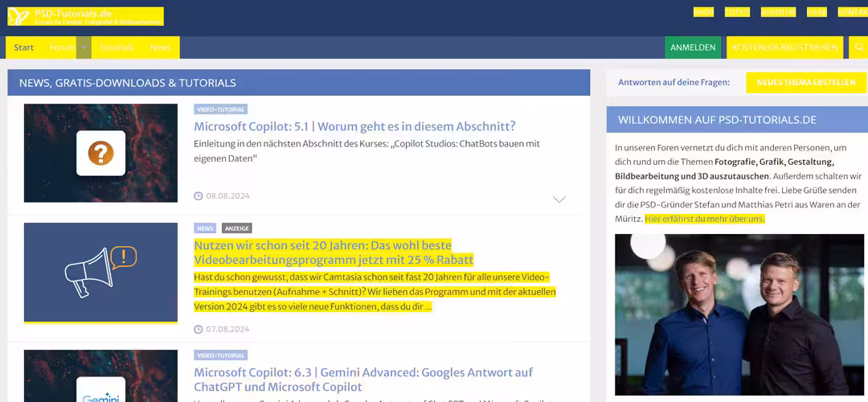This screenshot has width=868, height=402.
Task: Click the megaphone thumbnail of the Camtasia news
Action: 100,273
